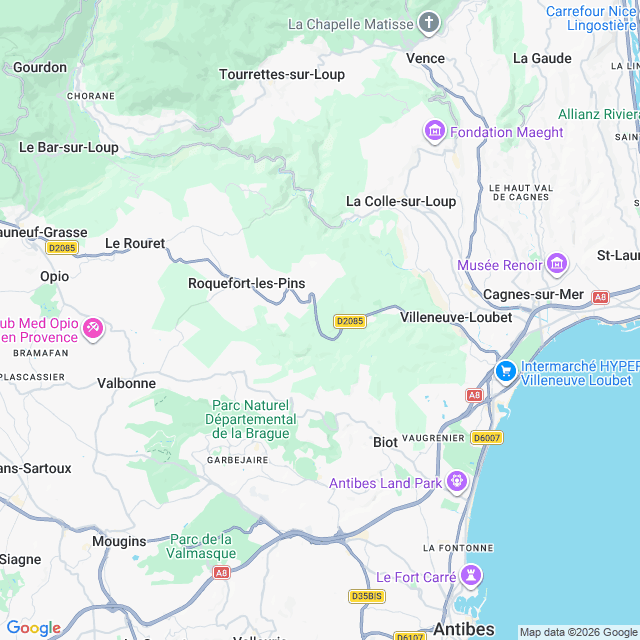Select the VAUGRENIER locality label

pos(433,438)
